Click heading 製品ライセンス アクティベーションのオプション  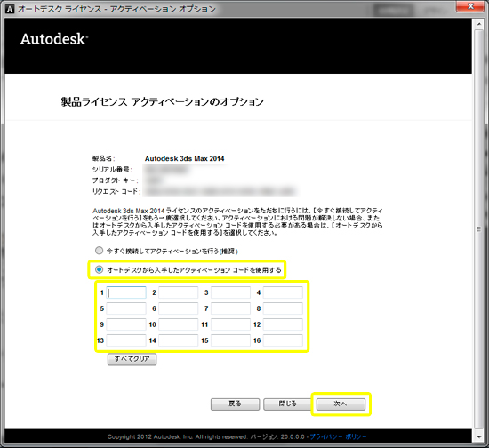click(162, 102)
